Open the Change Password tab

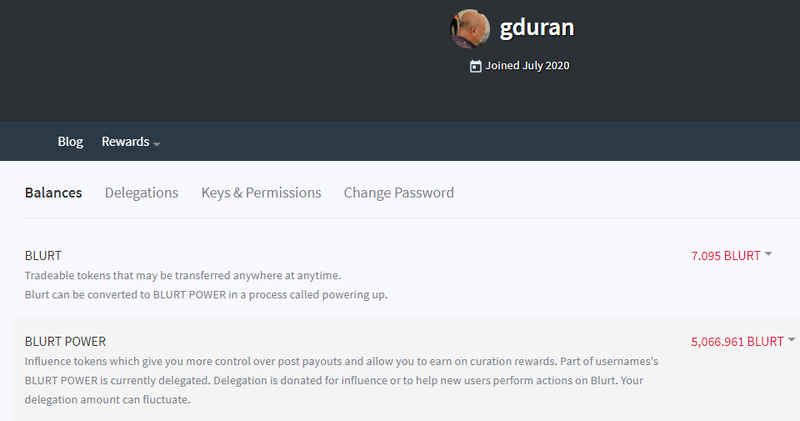[x=398, y=192]
